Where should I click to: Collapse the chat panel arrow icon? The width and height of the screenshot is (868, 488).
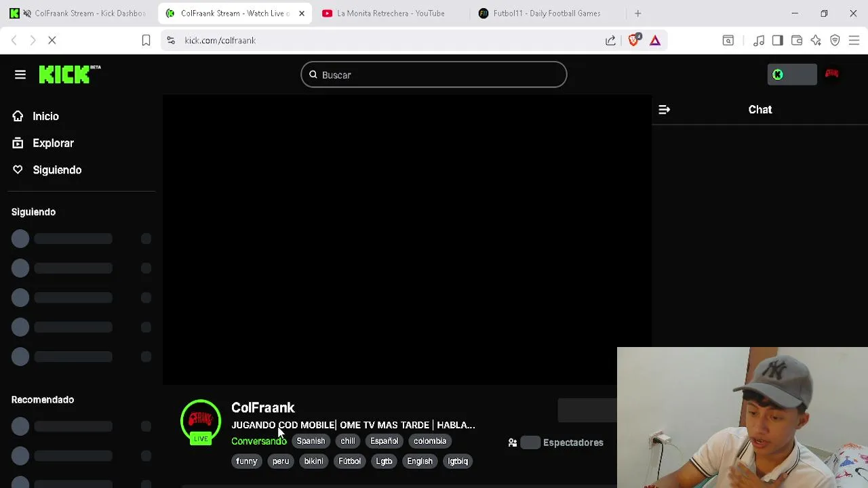pyautogui.click(x=665, y=109)
